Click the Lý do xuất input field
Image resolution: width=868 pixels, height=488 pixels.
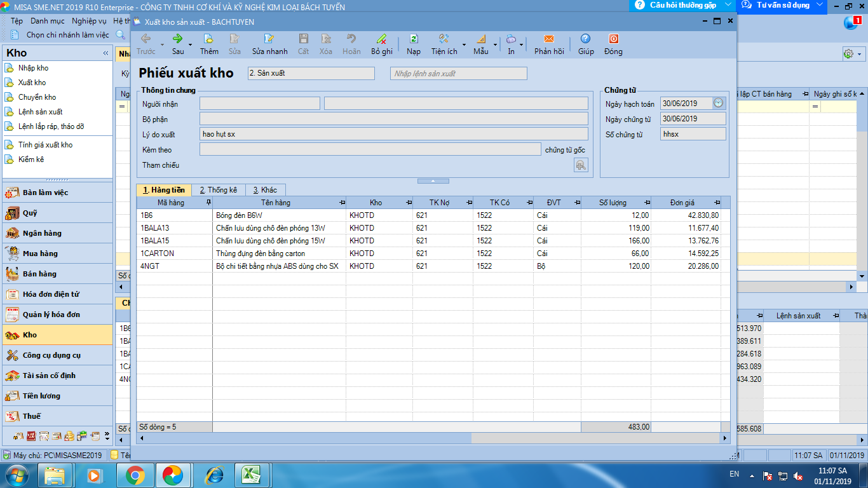click(x=394, y=134)
